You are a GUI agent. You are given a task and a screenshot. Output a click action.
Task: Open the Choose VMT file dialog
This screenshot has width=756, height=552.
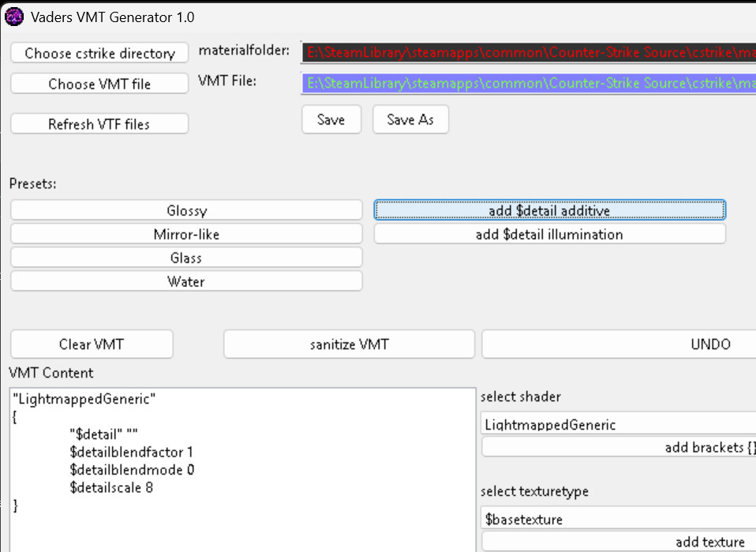click(x=99, y=84)
